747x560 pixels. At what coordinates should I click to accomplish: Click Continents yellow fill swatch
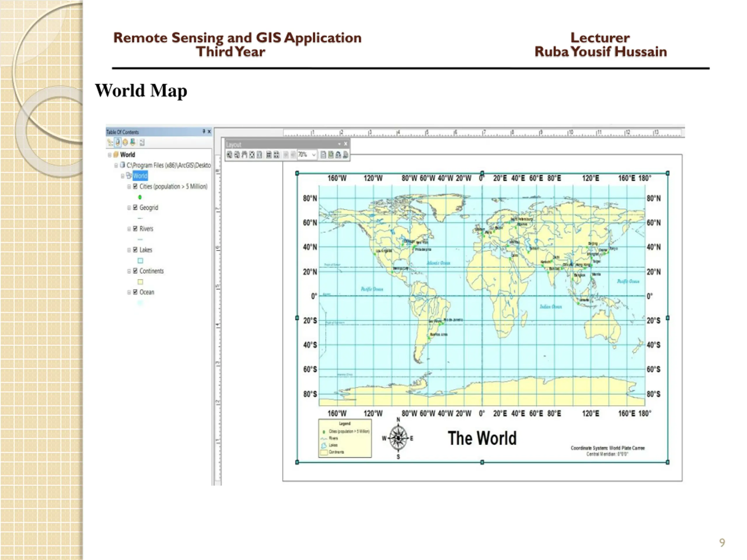140,282
